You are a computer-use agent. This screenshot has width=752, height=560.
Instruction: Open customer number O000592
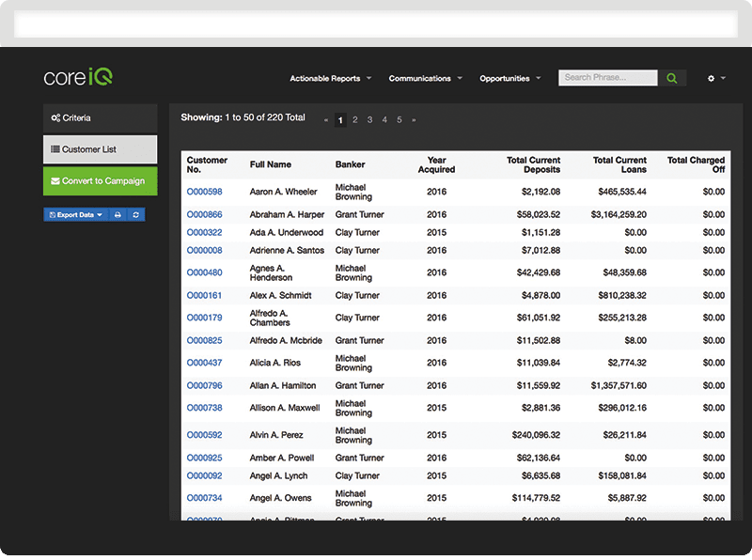click(x=204, y=435)
